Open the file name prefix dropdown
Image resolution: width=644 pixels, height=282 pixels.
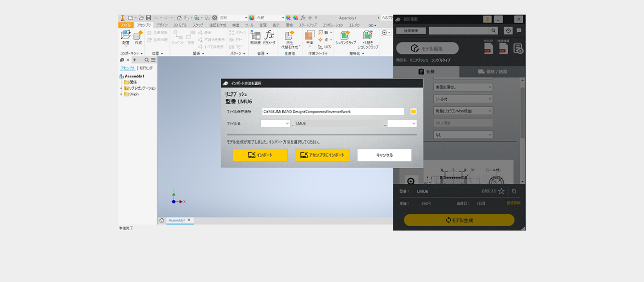click(x=275, y=123)
